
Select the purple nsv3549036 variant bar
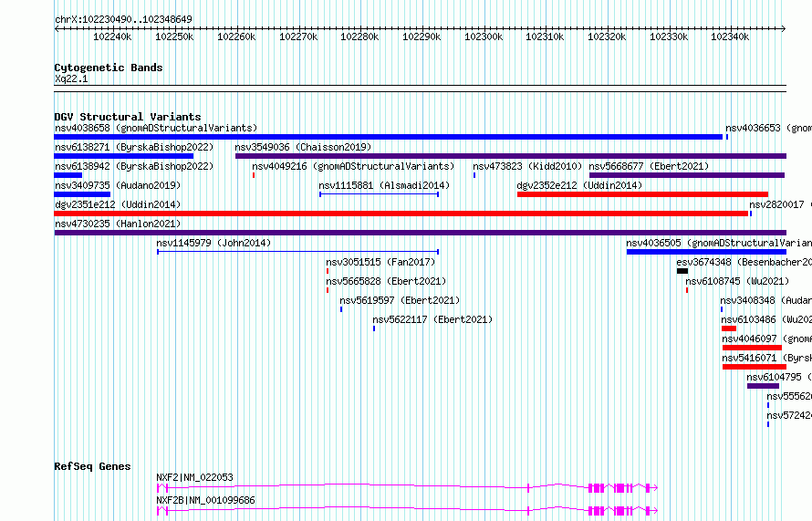[x=511, y=156]
